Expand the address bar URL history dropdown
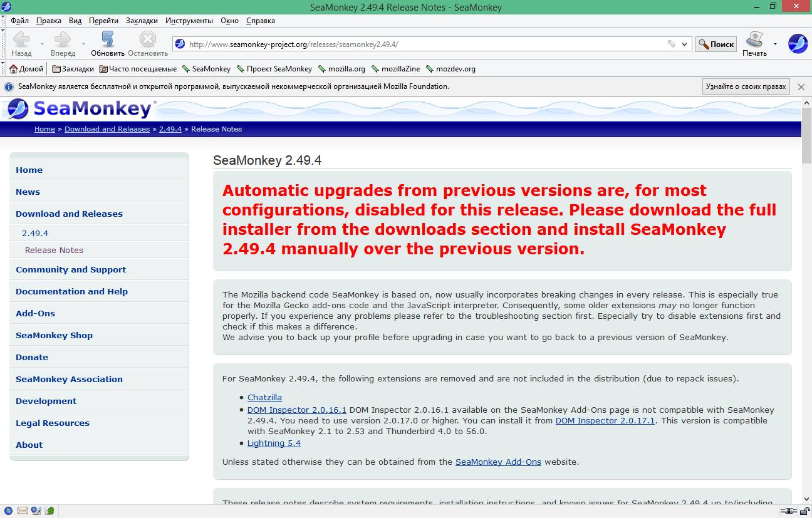 click(x=684, y=44)
